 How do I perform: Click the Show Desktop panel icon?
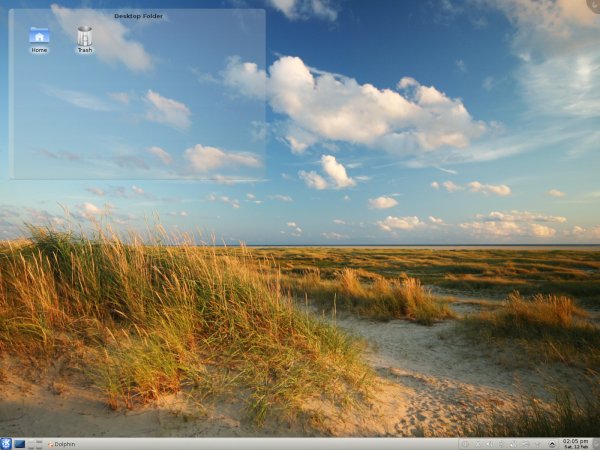[x=19, y=444]
